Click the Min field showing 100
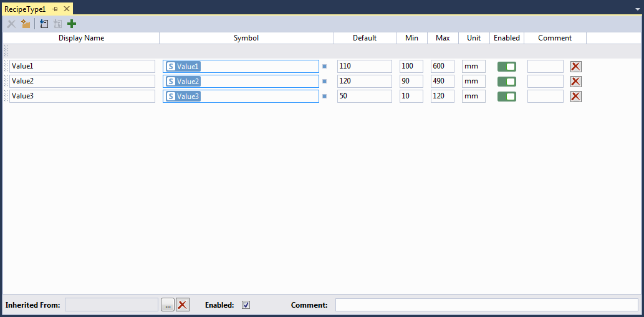The image size is (644, 317). [x=411, y=67]
